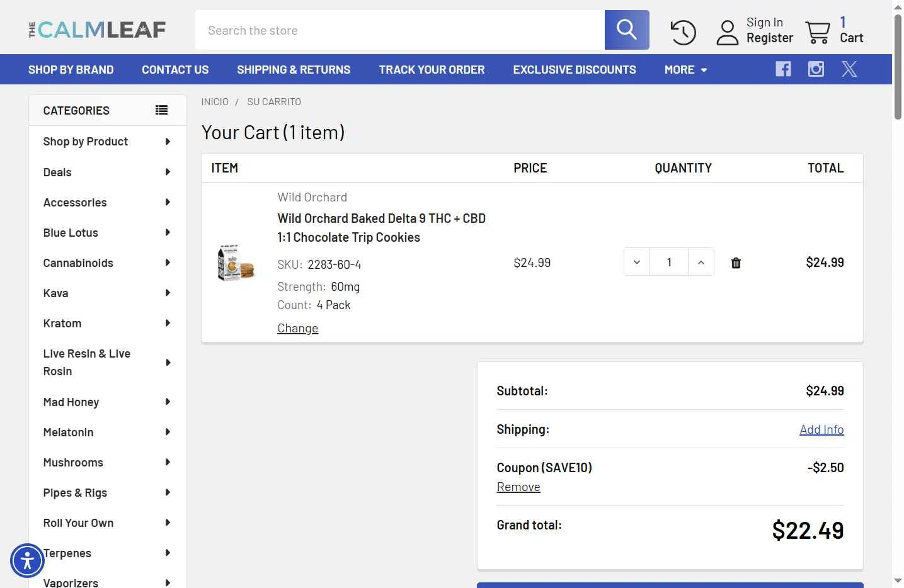This screenshot has width=904, height=588.
Task: Expand the Deals category arrow
Action: (168, 172)
